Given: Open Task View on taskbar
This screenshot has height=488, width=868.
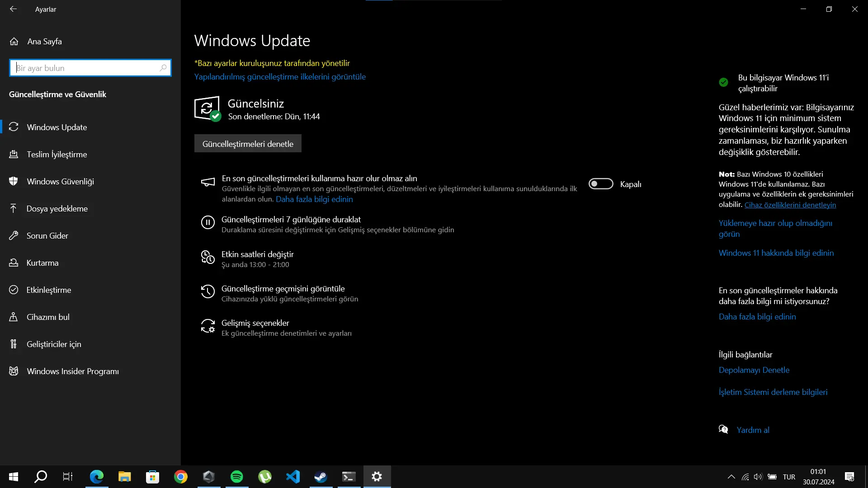Looking at the screenshot, I should 68,477.
